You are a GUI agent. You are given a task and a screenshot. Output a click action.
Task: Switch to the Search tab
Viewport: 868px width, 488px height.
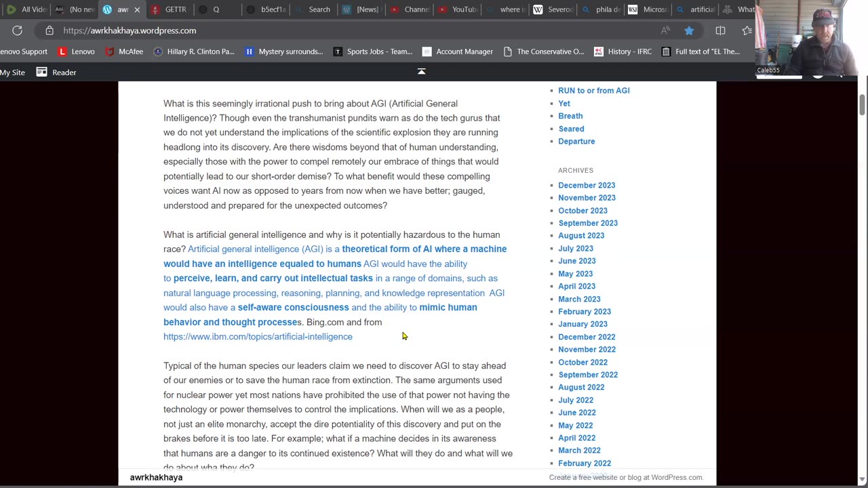point(313,9)
